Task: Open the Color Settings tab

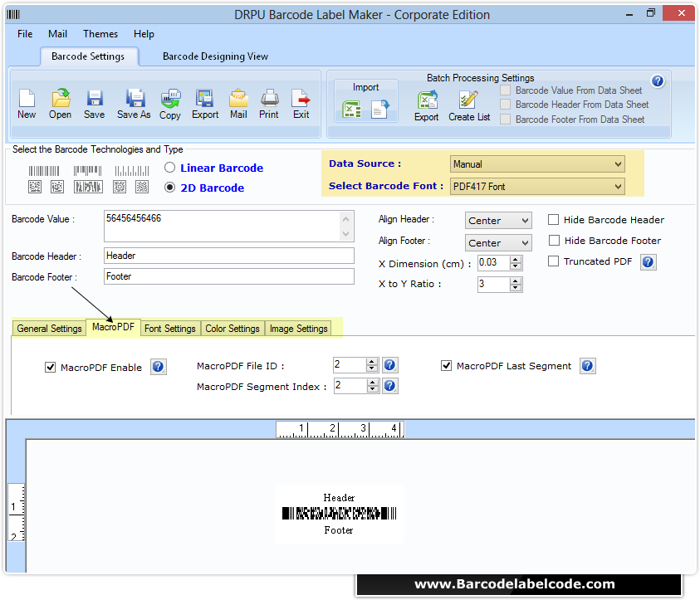Action: 233,329
